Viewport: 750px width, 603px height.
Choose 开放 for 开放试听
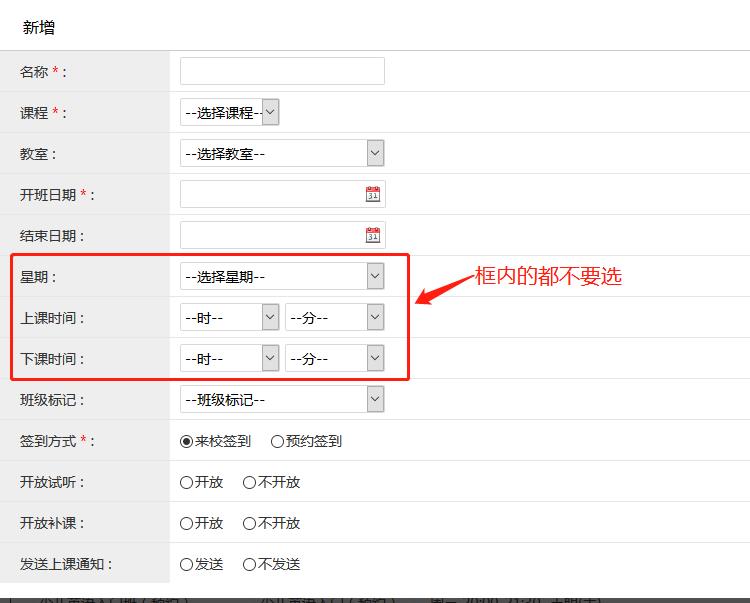187,482
